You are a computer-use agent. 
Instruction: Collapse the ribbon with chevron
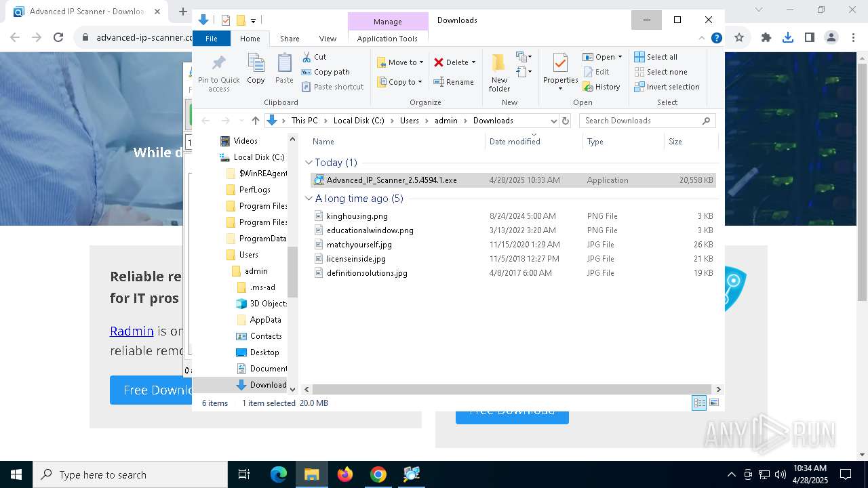[x=702, y=39]
